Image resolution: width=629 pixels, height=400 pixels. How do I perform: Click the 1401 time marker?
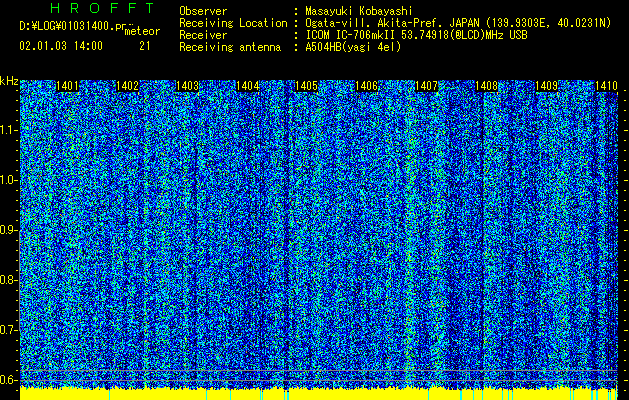point(67,86)
